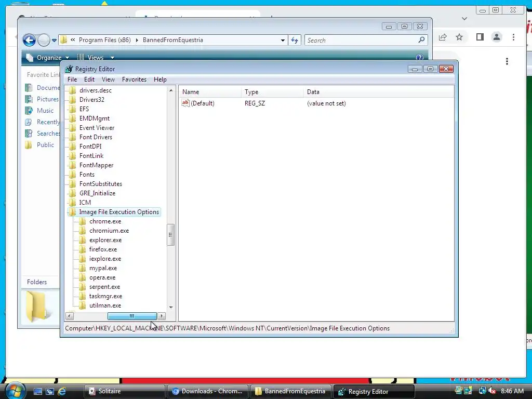This screenshot has width=532, height=399.
Task: Click the Data column header
Action: click(x=378, y=92)
